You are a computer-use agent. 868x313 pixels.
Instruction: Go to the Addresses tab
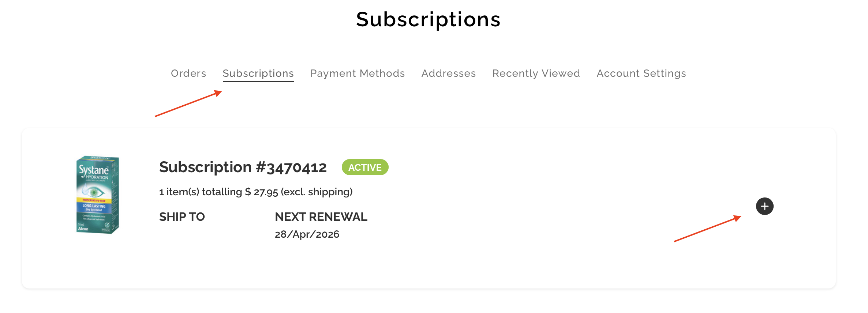point(448,73)
